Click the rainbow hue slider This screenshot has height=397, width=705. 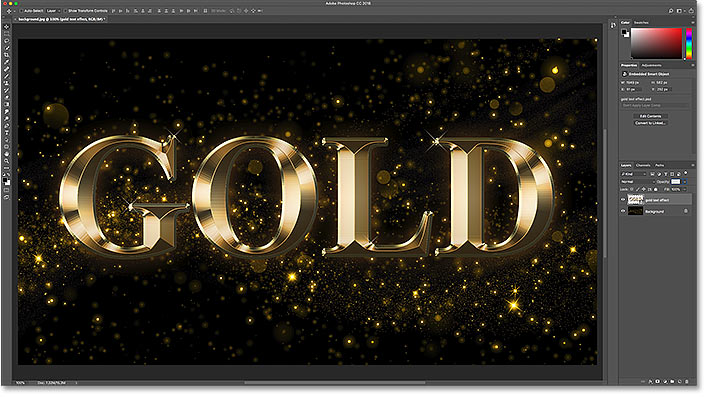click(x=689, y=43)
